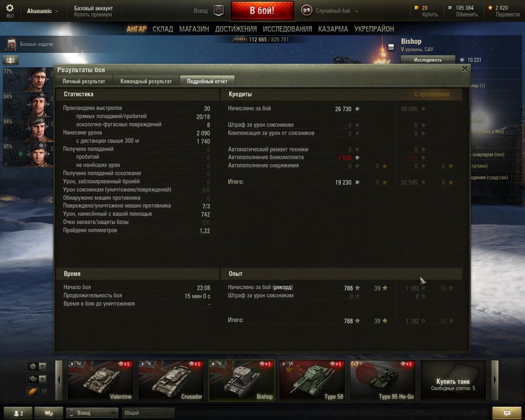Viewport: 525px width, 420px height.
Task: Click the red В бой! button
Action: (x=262, y=11)
